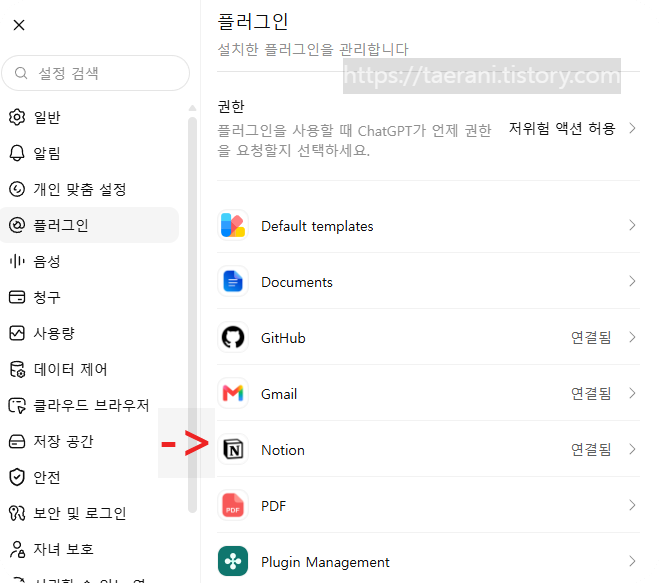The width and height of the screenshot is (659, 583).
Task: Click the Gmail logo icon
Action: point(233,393)
